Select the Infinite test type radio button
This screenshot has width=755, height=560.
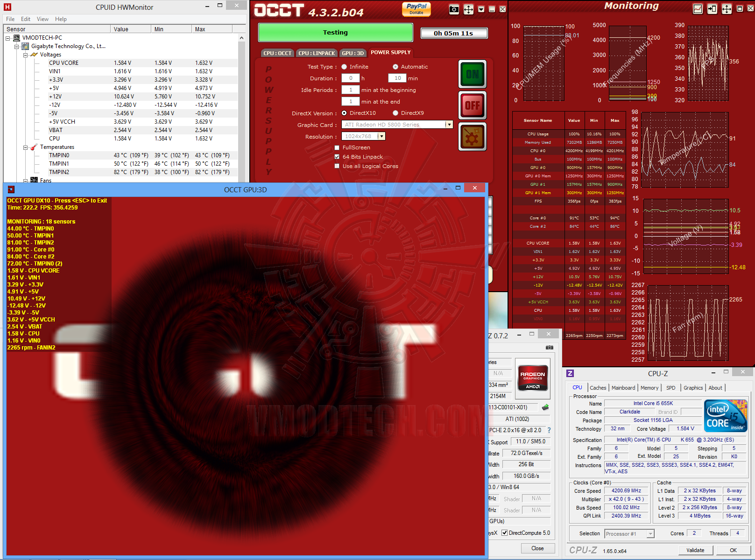(x=344, y=67)
